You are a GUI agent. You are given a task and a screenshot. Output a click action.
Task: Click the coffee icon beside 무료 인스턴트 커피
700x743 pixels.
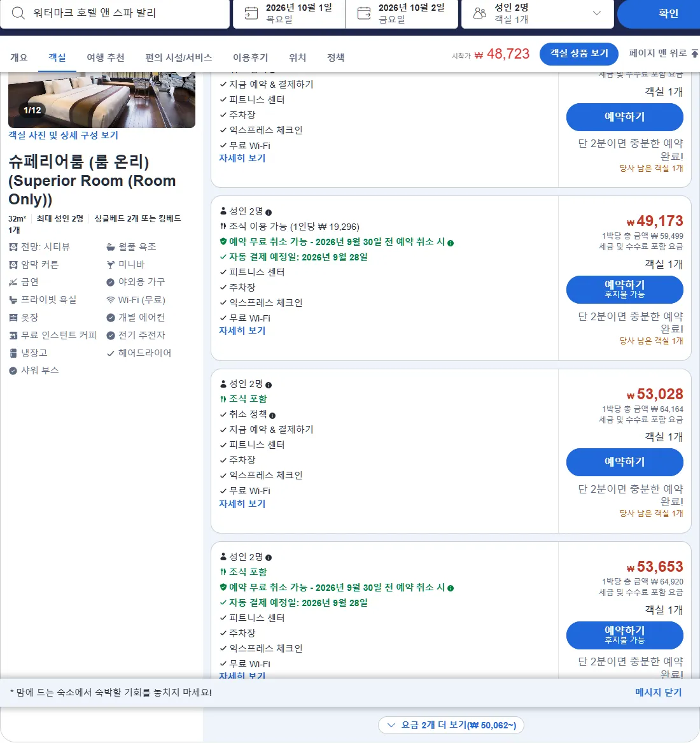[13, 336]
